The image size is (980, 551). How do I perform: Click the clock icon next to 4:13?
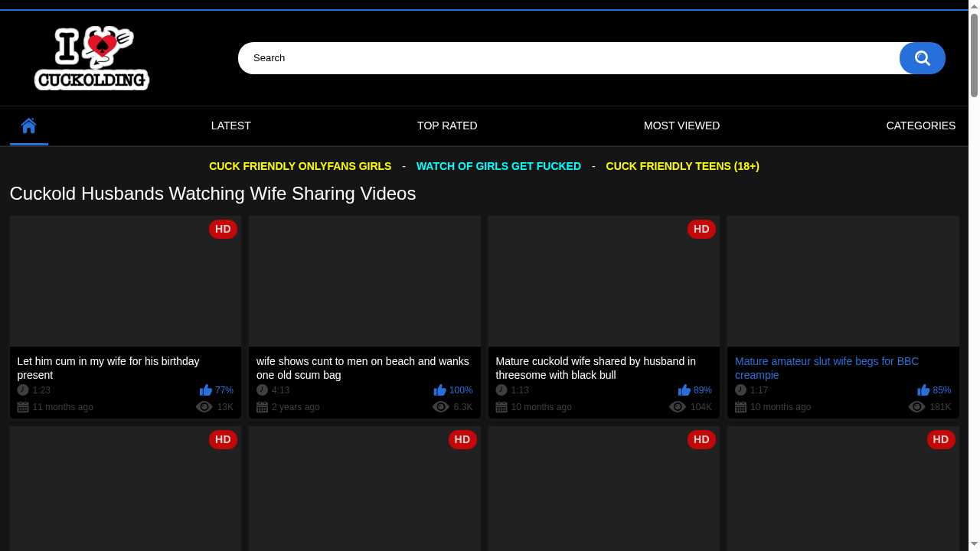(x=262, y=390)
